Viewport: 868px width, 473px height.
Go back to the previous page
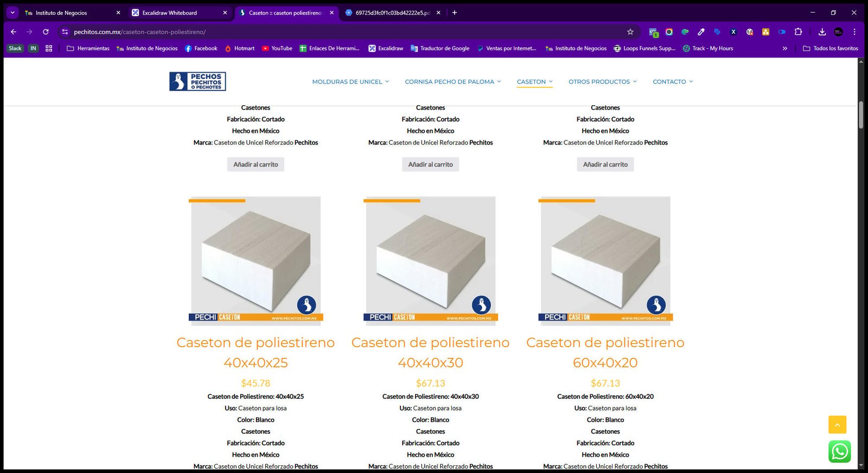[x=14, y=32]
